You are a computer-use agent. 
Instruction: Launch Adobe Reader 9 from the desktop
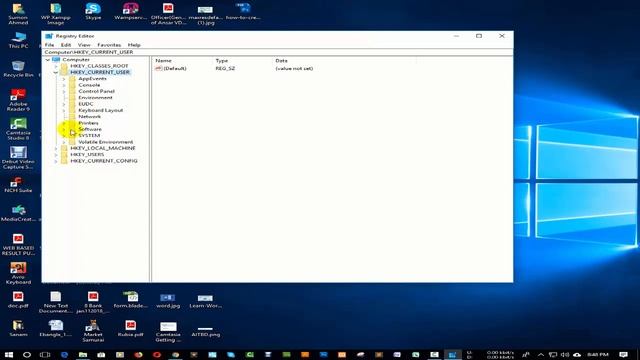(18, 100)
